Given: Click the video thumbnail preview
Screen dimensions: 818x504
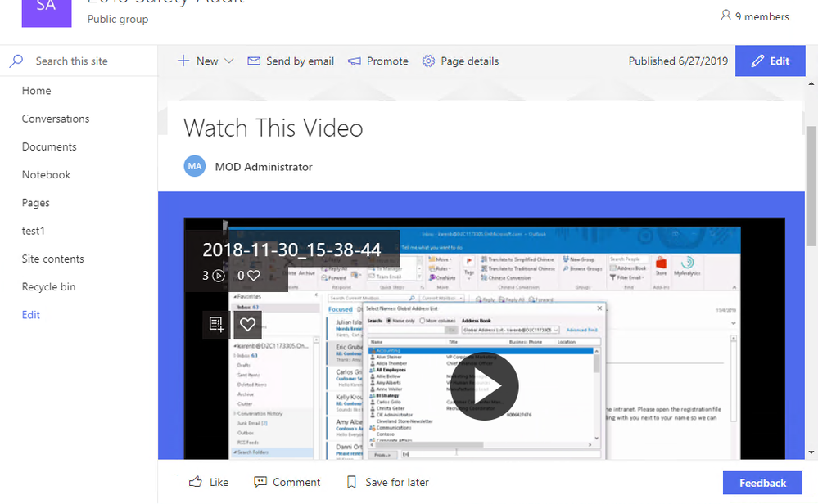Looking at the screenshot, I should coord(484,339).
